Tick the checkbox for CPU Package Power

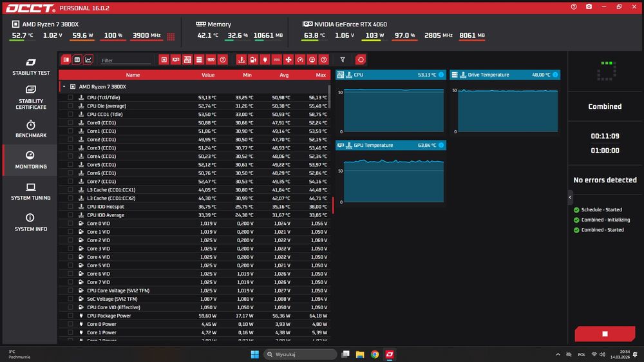(x=70, y=316)
